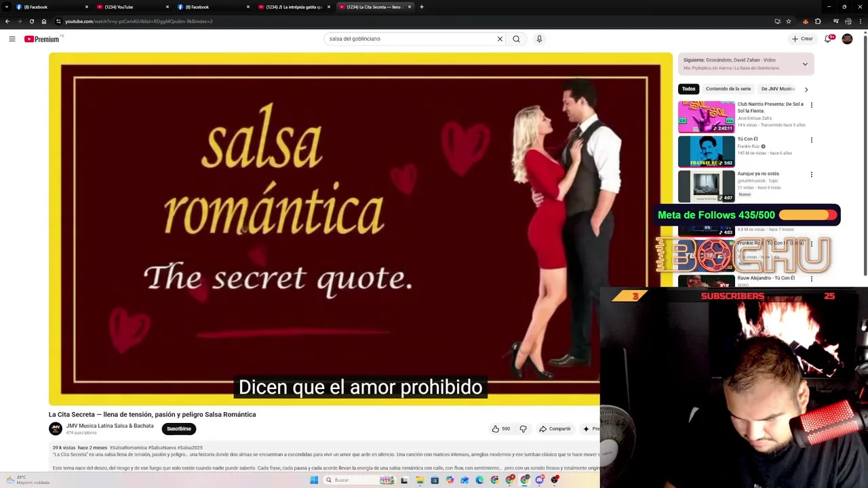
Task: Expand the video description text
Action: pyautogui.click(x=325, y=457)
